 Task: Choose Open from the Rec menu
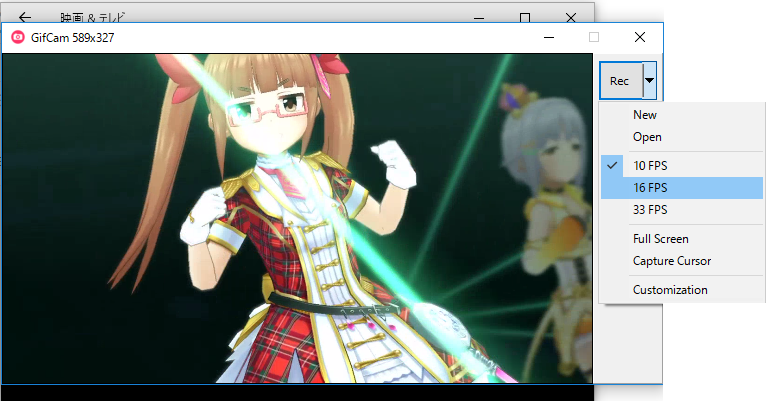tap(681, 137)
